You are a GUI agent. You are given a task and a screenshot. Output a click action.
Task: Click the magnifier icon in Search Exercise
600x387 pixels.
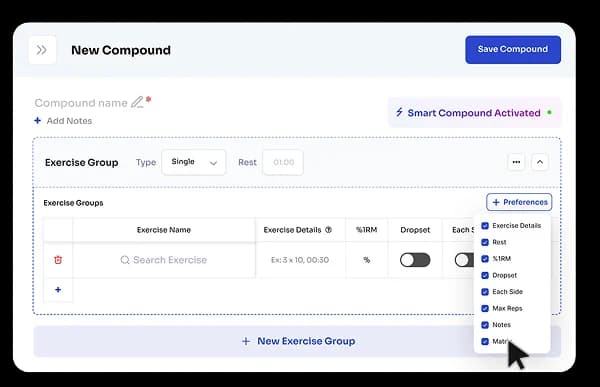[125, 260]
